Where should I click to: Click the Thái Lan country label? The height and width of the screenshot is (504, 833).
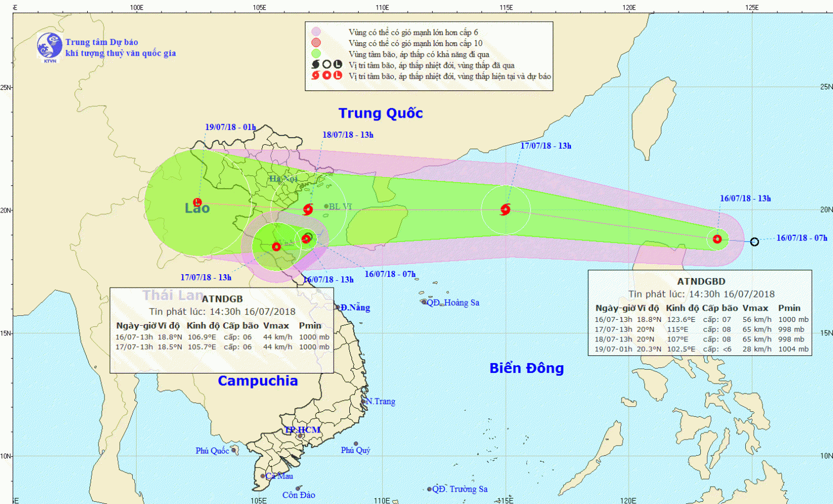pos(173,295)
